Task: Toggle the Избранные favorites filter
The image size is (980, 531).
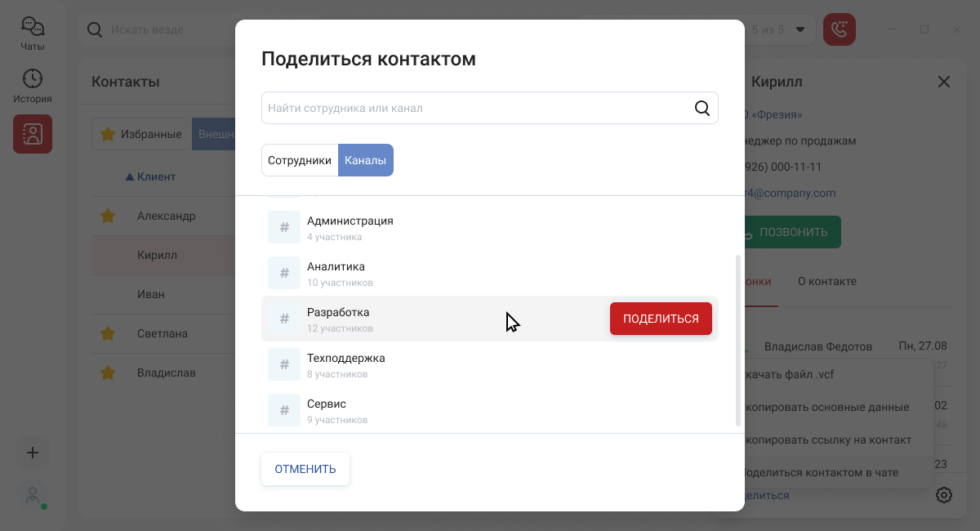Action: tap(142, 134)
